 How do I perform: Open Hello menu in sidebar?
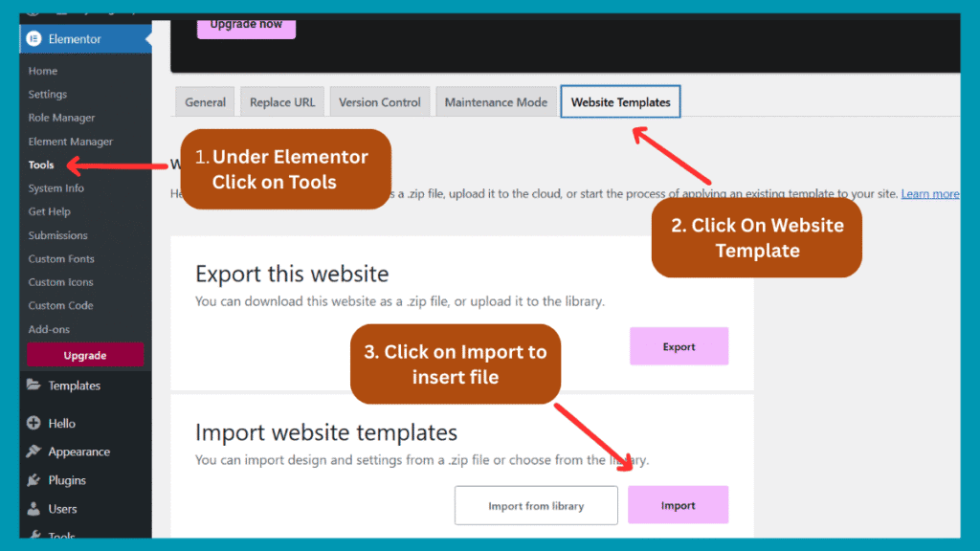coord(62,424)
